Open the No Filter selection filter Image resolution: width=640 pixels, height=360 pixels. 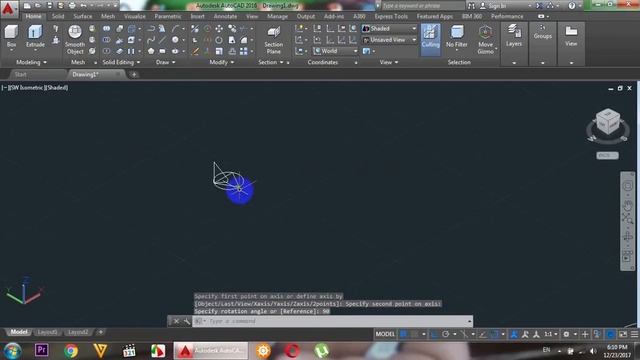(x=456, y=36)
